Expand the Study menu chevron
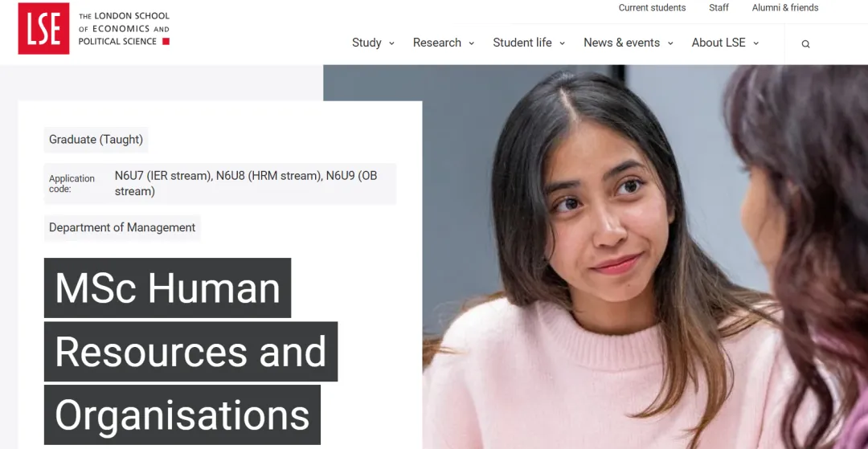868x449 pixels. click(x=391, y=43)
